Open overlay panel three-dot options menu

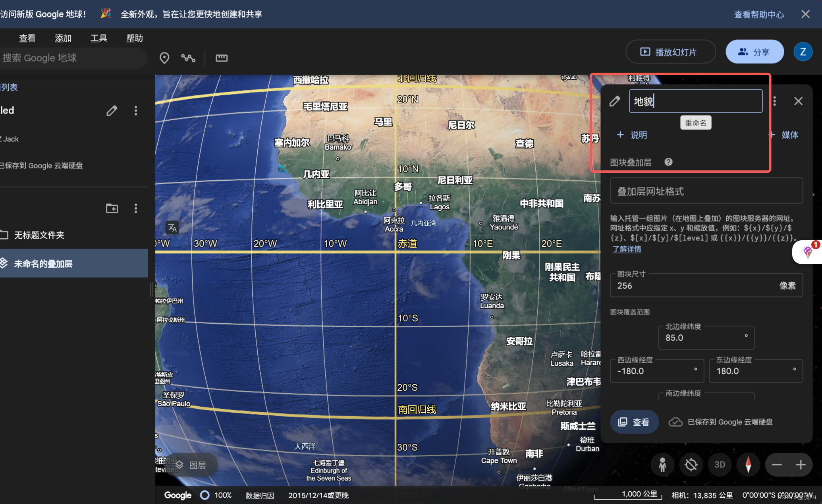click(774, 101)
